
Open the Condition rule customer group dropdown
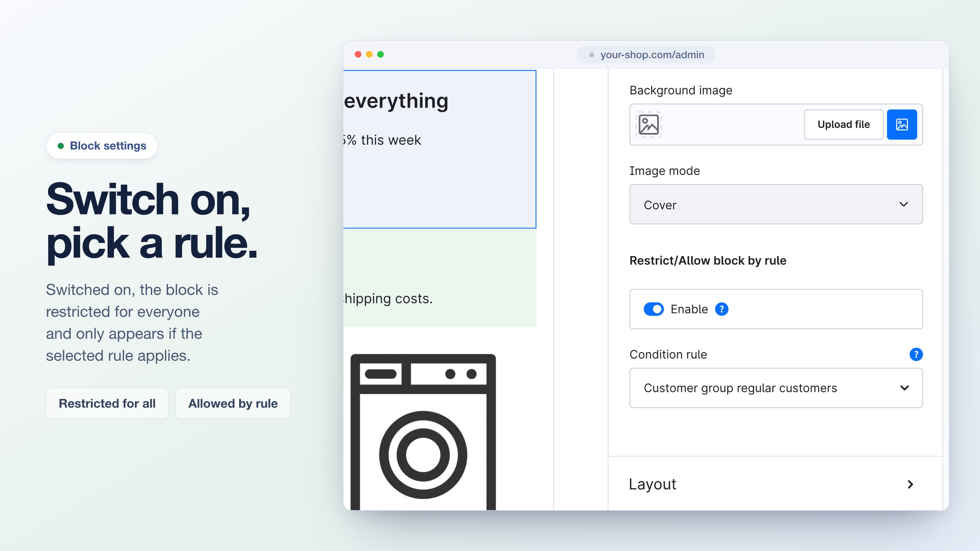[776, 388]
